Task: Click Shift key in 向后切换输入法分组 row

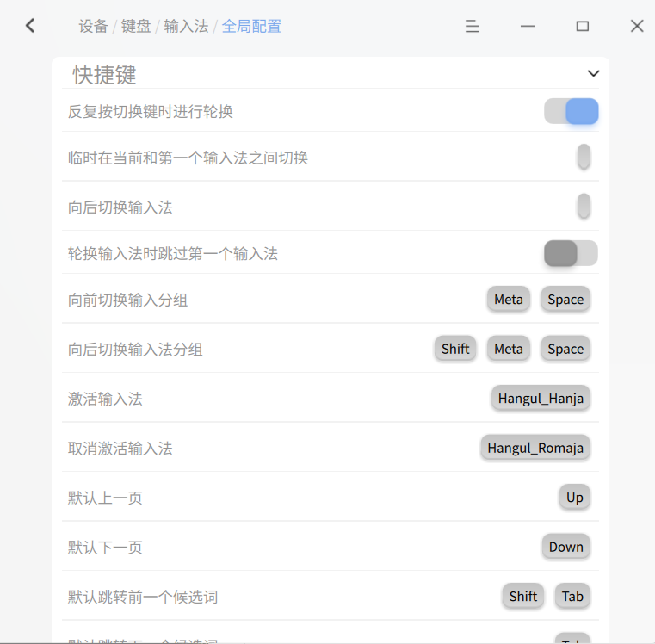Action: point(455,349)
